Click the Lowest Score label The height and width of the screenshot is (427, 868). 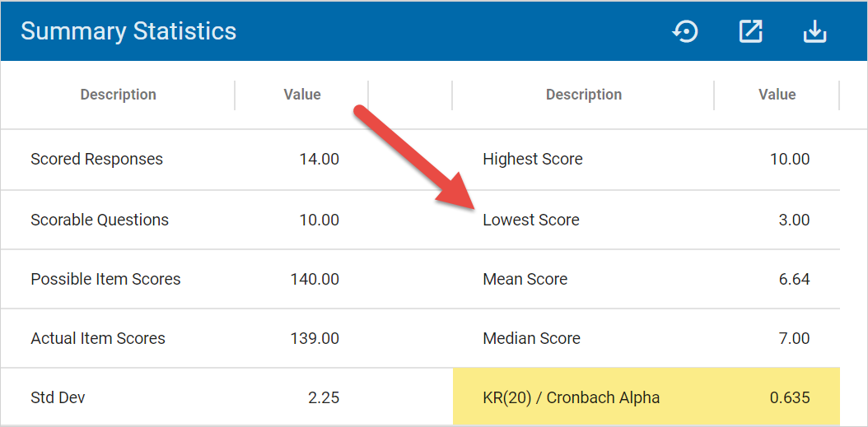pyautogui.click(x=530, y=220)
